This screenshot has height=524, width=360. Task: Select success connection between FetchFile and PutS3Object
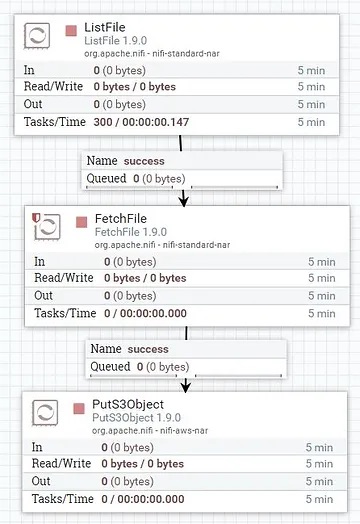186,359
